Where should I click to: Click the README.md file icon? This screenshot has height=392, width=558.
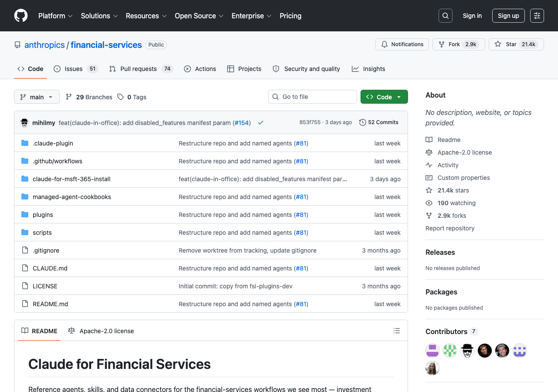(x=25, y=304)
